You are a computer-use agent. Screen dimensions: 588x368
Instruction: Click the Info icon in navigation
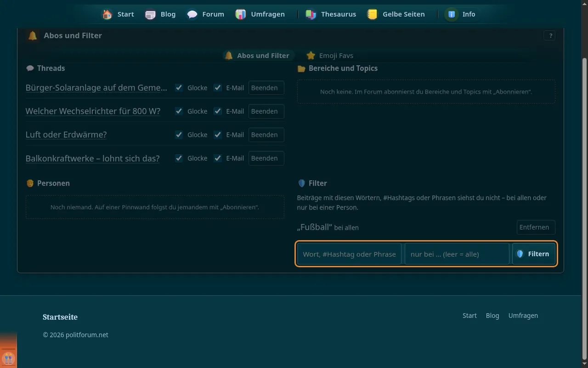pos(452,14)
